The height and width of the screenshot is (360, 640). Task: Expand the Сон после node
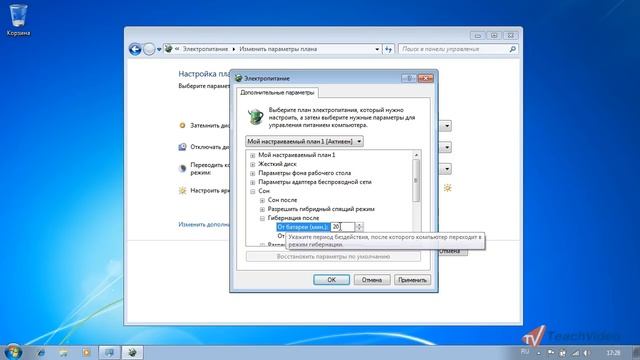pyautogui.click(x=262, y=200)
